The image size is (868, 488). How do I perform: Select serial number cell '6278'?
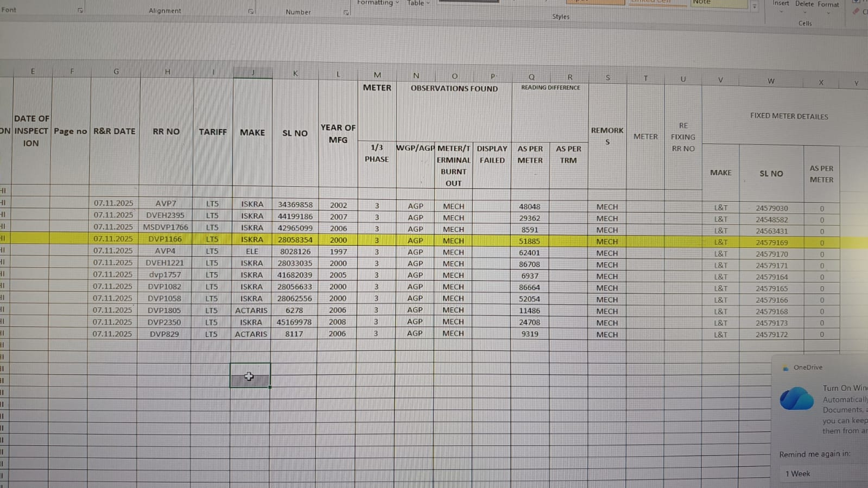[x=294, y=310]
